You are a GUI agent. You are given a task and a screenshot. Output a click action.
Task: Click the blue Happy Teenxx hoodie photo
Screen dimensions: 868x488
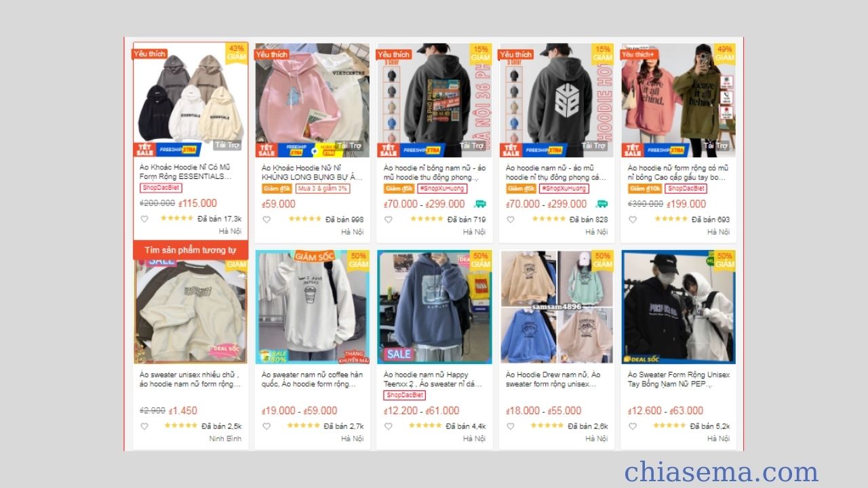434,307
